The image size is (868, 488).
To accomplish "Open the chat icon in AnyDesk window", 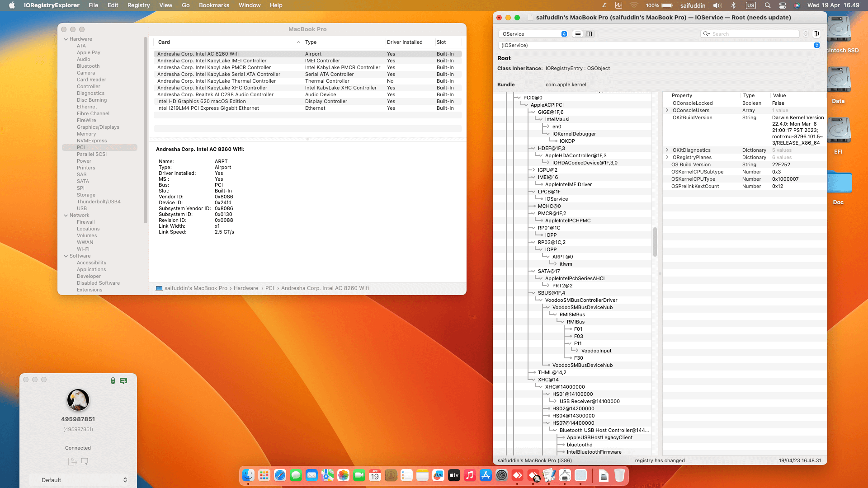I will [85, 461].
